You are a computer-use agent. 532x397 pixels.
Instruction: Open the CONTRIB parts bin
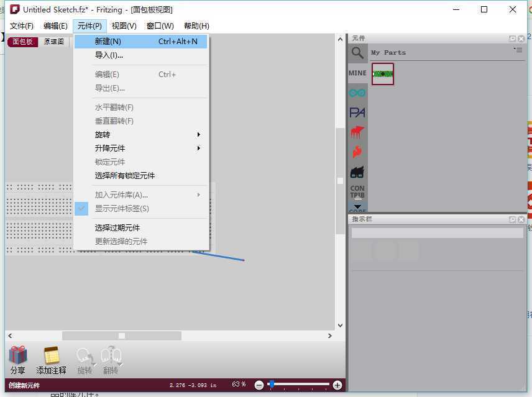(357, 191)
